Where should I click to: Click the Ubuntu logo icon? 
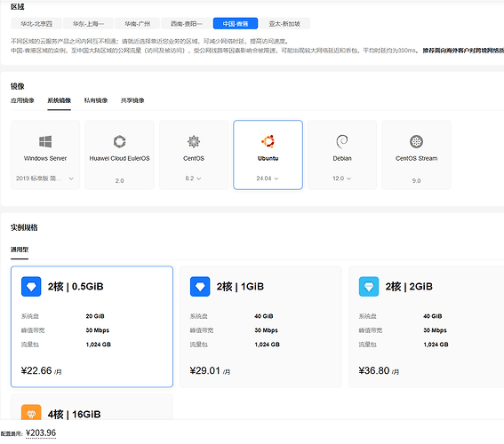coord(268,141)
